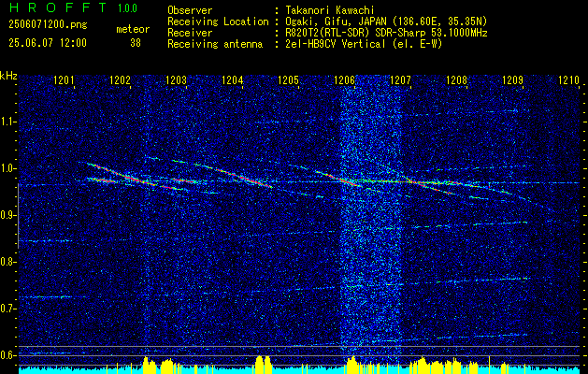Click the 1206 time marker
Screen dimensions: 588x374
point(344,80)
